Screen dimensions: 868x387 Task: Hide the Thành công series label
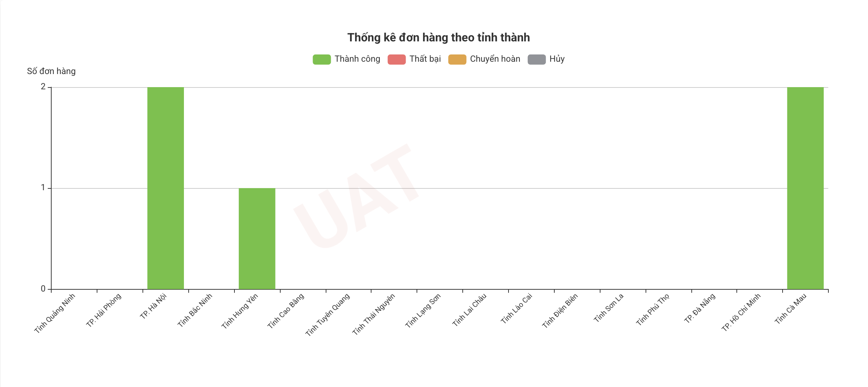[x=357, y=59]
